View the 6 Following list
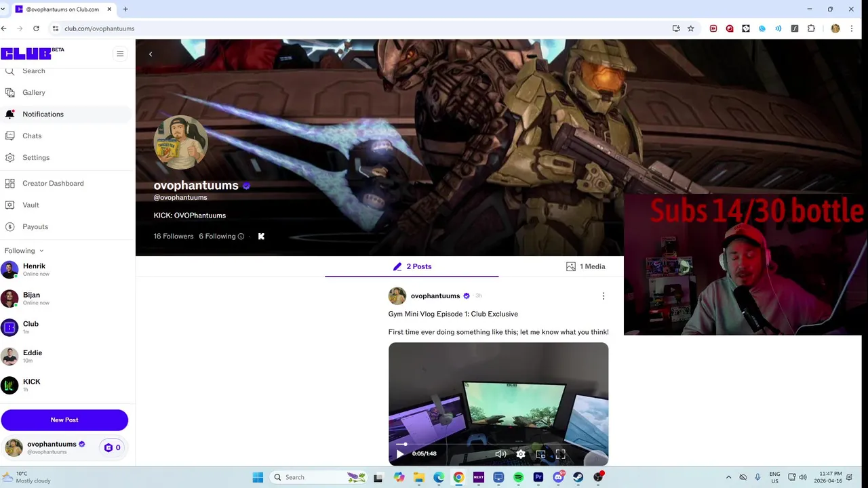 [x=217, y=236]
